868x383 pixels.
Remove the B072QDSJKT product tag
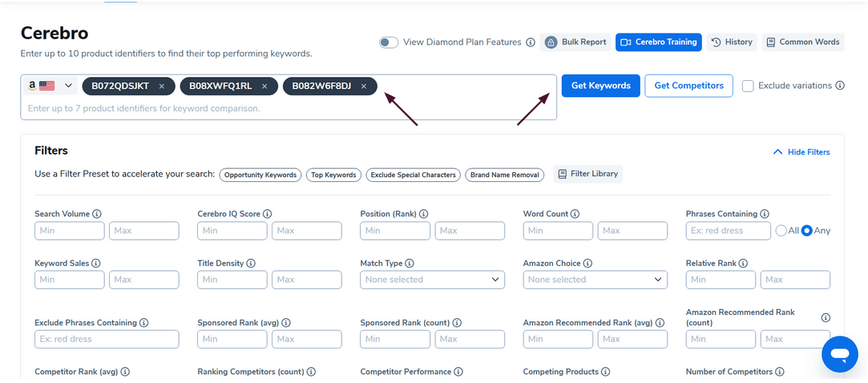point(162,87)
